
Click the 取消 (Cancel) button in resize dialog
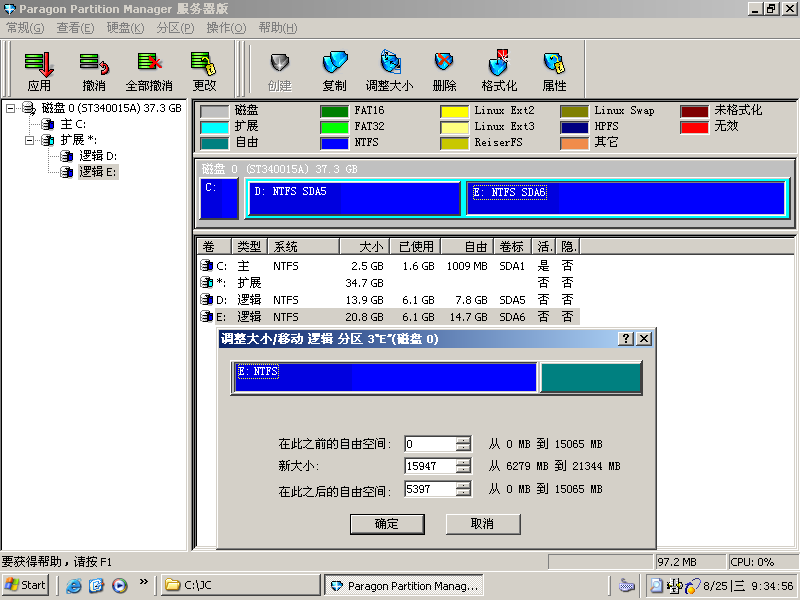coord(483,524)
